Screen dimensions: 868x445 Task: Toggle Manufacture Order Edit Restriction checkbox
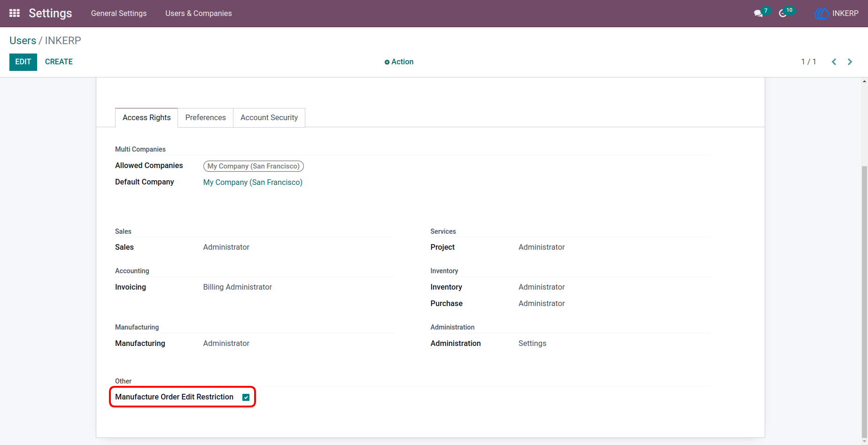pos(246,397)
